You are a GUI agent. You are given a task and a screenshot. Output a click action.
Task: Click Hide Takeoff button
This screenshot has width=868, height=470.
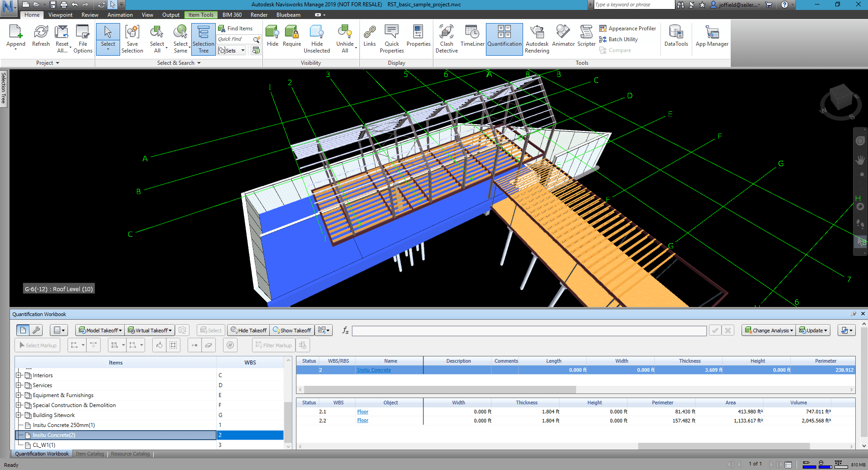tap(248, 330)
